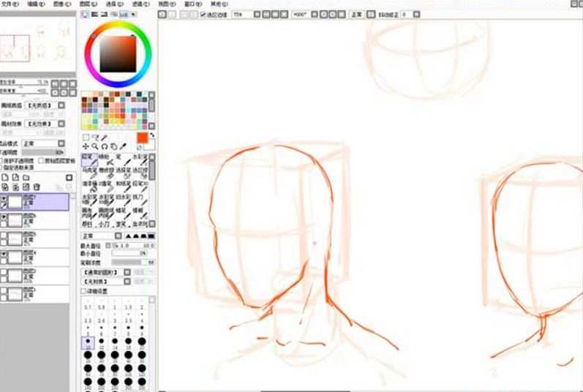This screenshot has width=583, height=392.
Task: Pick the eyedropper color picker tool
Action: point(123,146)
